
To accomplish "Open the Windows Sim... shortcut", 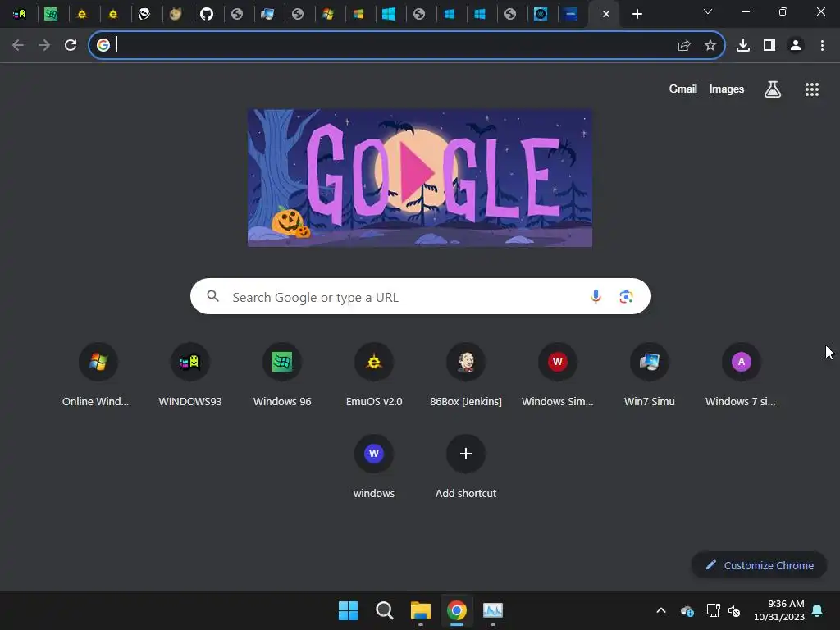I will pyautogui.click(x=557, y=375).
